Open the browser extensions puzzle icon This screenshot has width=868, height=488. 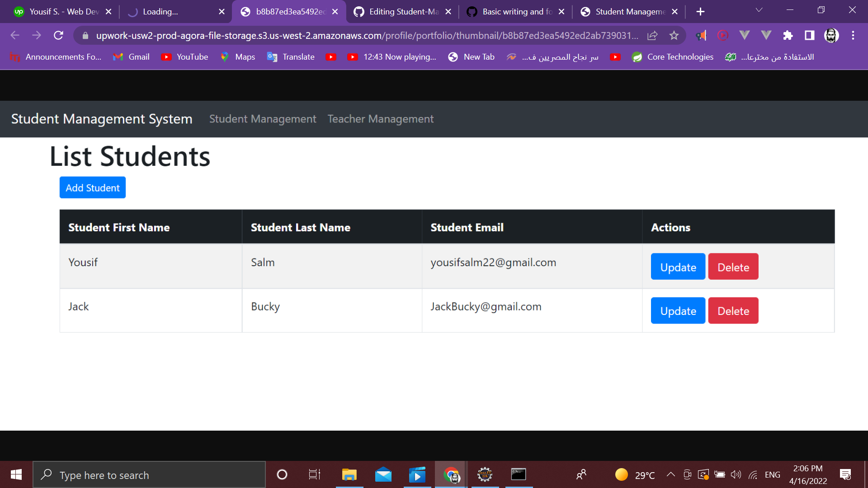(x=788, y=35)
